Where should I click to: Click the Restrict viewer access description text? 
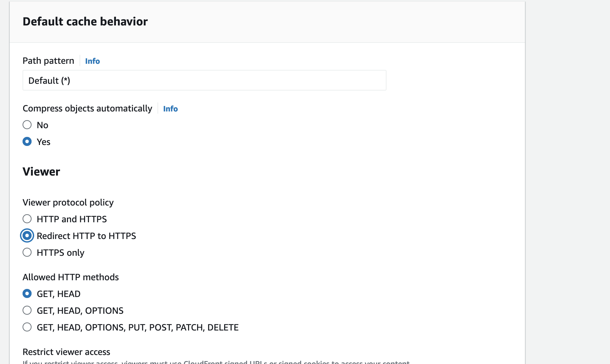pos(216,362)
